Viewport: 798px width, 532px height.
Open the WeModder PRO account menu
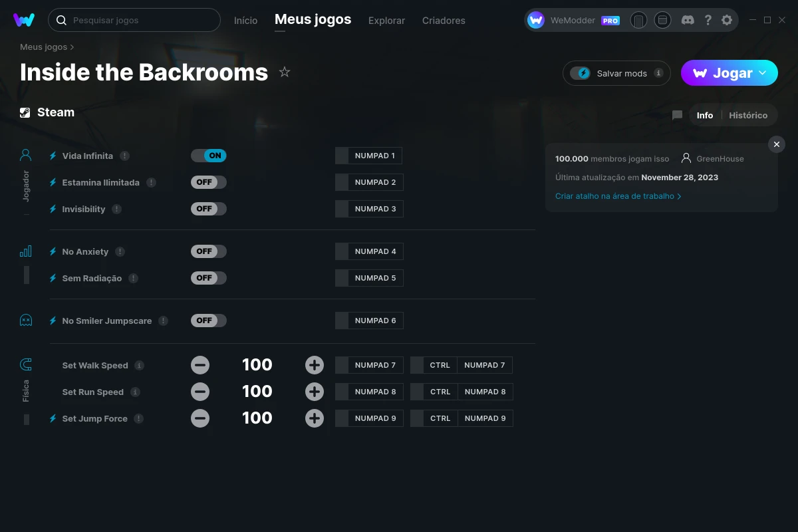click(574, 20)
